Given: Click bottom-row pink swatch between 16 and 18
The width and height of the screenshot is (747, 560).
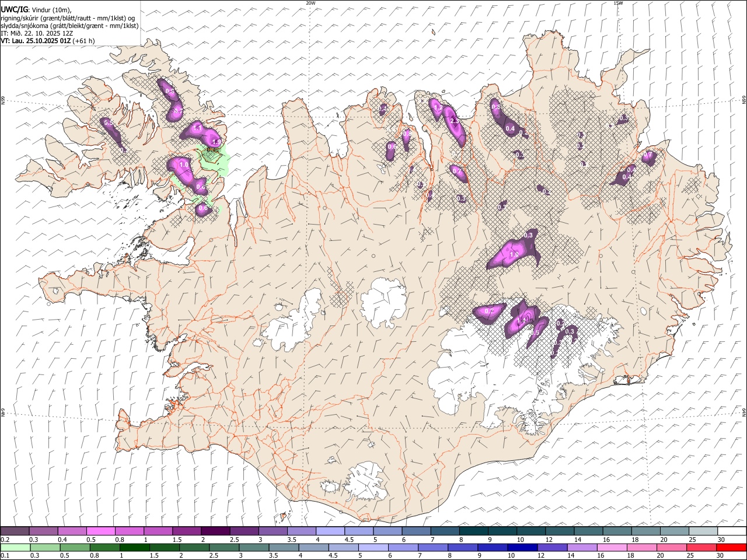Looking at the screenshot, I should [611, 547].
